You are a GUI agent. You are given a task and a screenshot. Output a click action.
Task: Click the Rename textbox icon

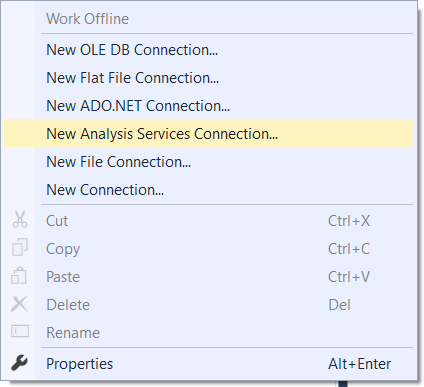(20, 332)
